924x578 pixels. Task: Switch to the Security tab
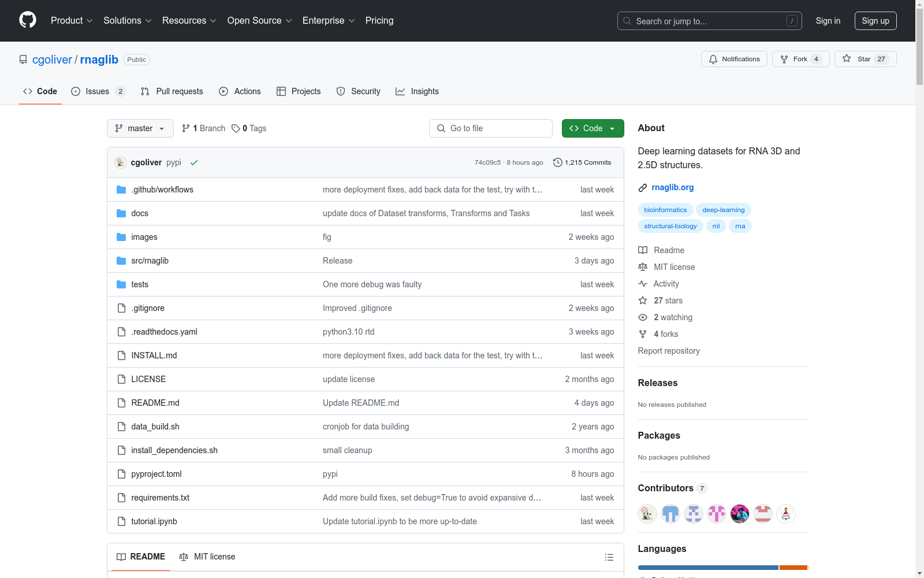(x=359, y=91)
